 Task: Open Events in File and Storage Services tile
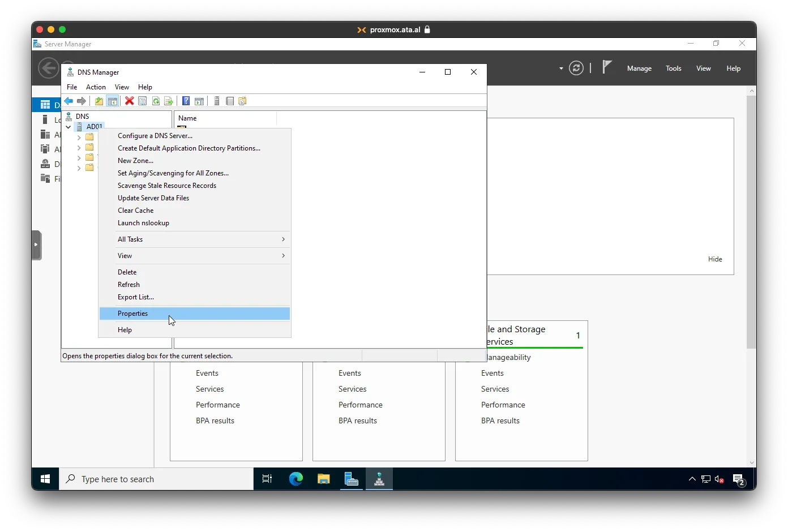492,374
